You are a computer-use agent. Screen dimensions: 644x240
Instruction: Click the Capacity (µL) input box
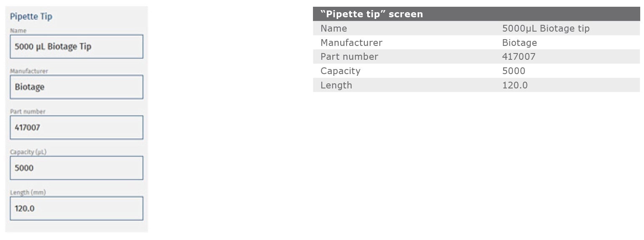coord(76,168)
